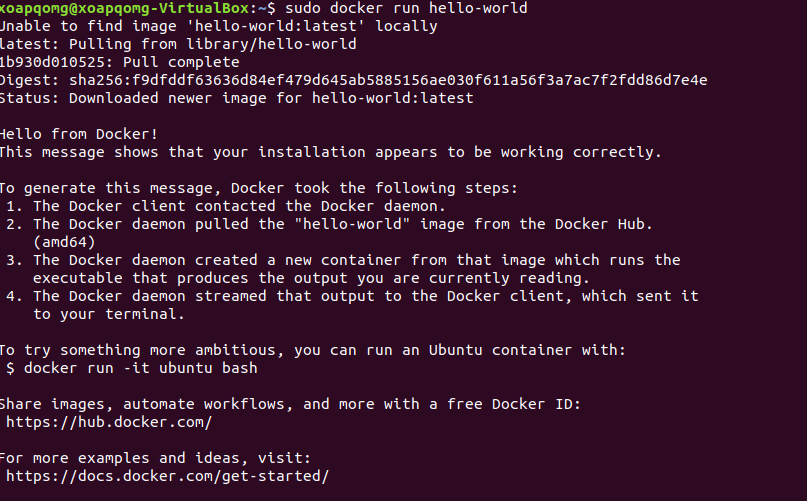The image size is (807, 501).
Task: Open the docs.docker.com get-started link
Action: (x=167, y=476)
